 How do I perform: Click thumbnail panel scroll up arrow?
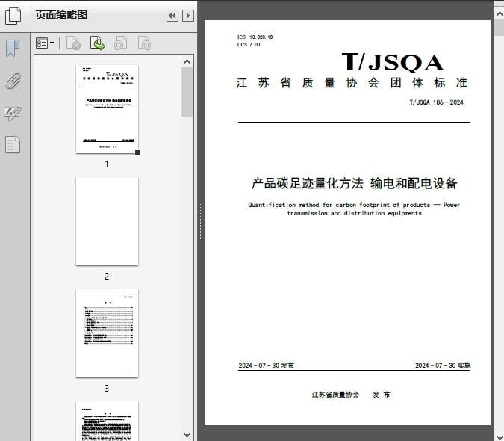[187, 61]
